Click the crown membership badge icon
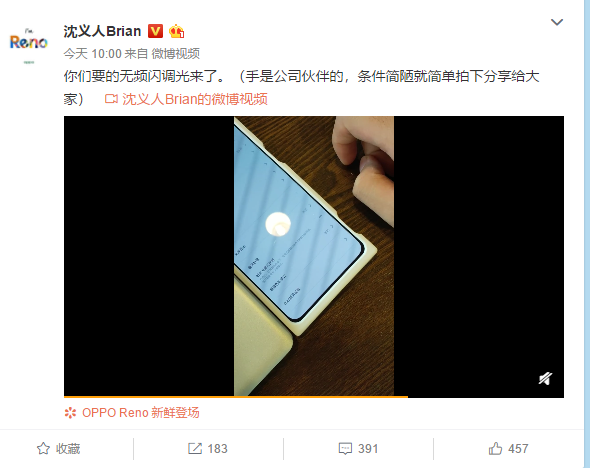The height and width of the screenshot is (468, 590). [x=176, y=31]
